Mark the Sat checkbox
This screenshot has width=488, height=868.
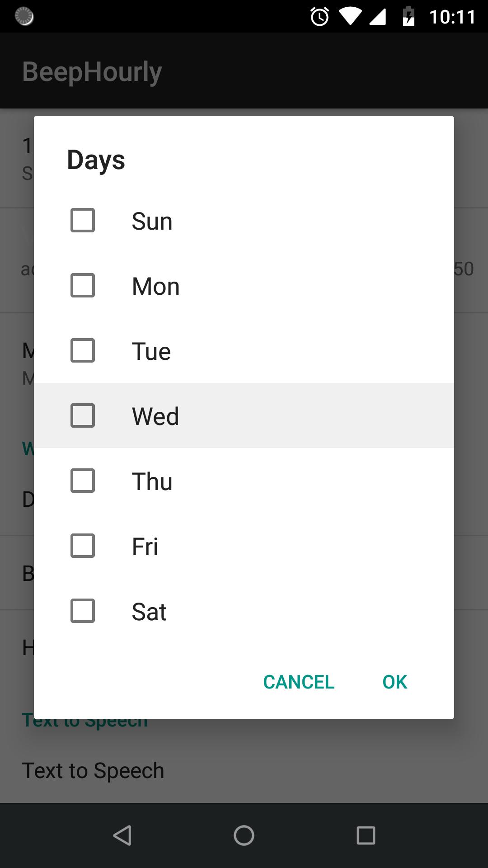pyautogui.click(x=83, y=611)
